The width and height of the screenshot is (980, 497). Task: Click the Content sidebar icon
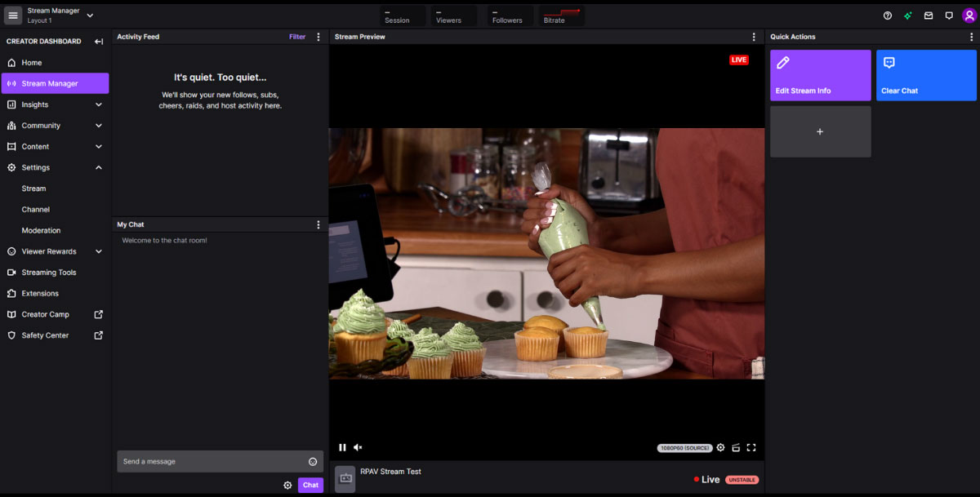pyautogui.click(x=11, y=147)
